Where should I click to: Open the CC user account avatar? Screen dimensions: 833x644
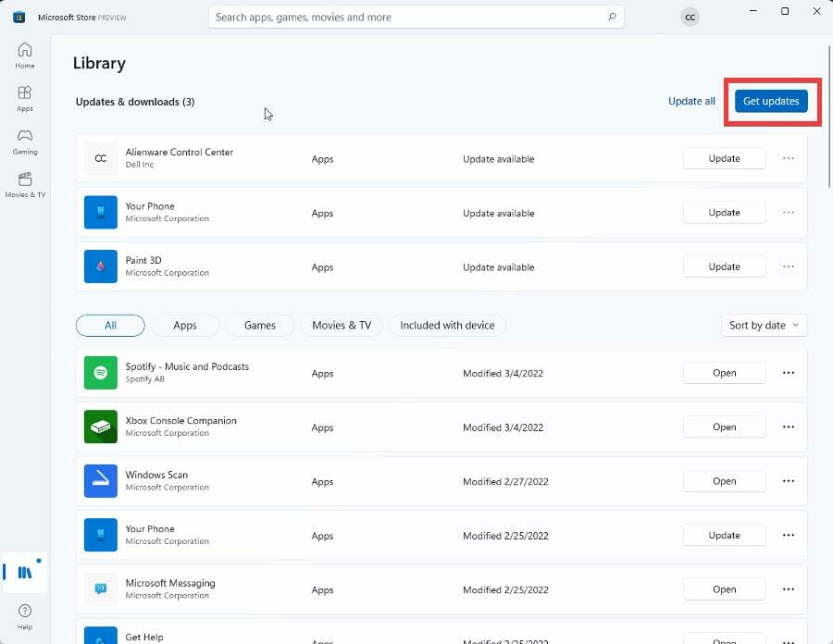tap(690, 17)
